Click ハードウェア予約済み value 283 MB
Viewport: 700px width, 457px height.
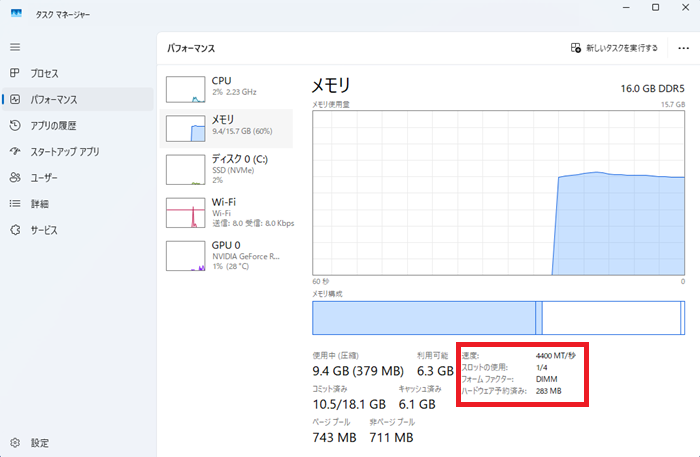pyautogui.click(x=548, y=391)
